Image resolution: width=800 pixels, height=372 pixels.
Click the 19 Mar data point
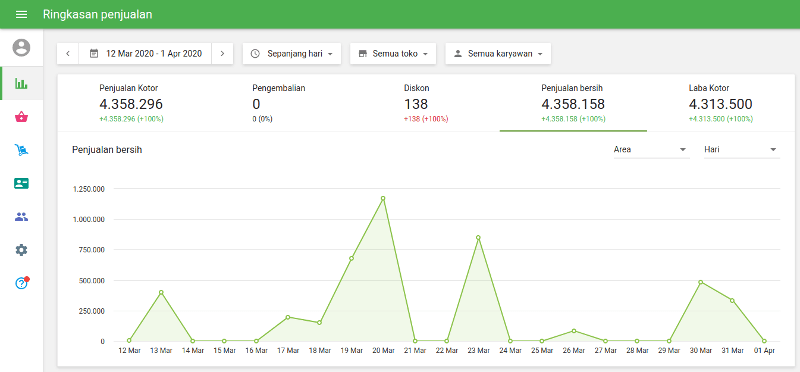[x=351, y=258]
